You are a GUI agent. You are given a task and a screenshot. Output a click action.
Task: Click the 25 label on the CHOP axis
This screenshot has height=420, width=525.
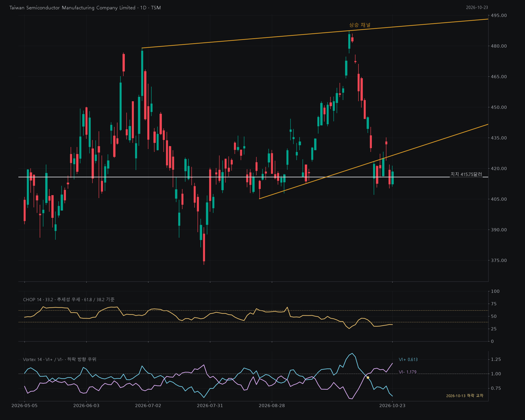point(494,329)
